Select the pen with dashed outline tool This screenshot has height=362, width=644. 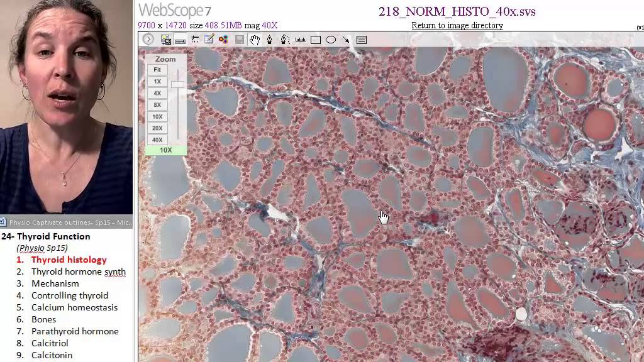[x=285, y=40]
